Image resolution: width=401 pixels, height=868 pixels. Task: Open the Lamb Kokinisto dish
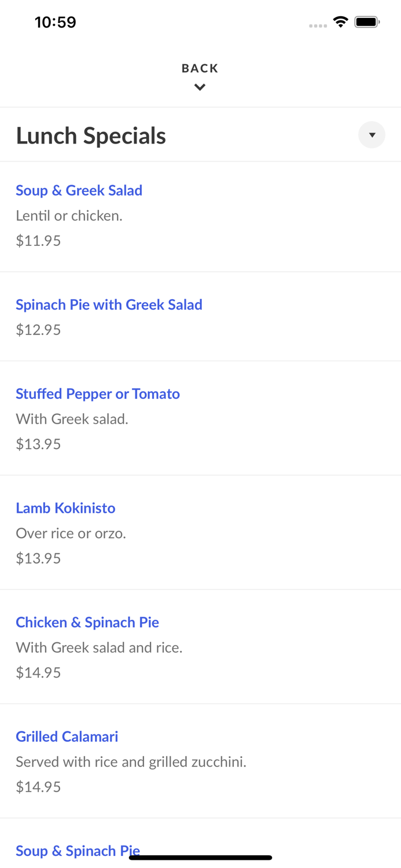[65, 508]
